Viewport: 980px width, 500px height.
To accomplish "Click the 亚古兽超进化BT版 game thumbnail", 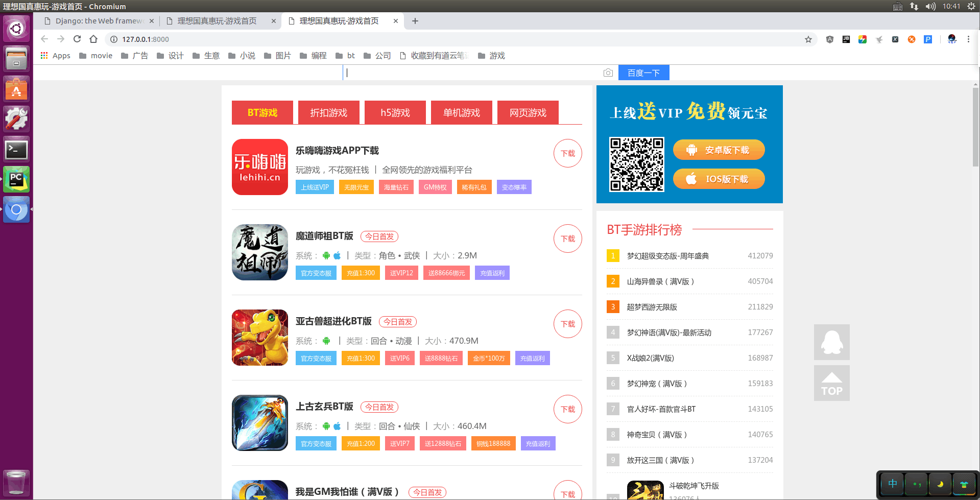I will (260, 338).
